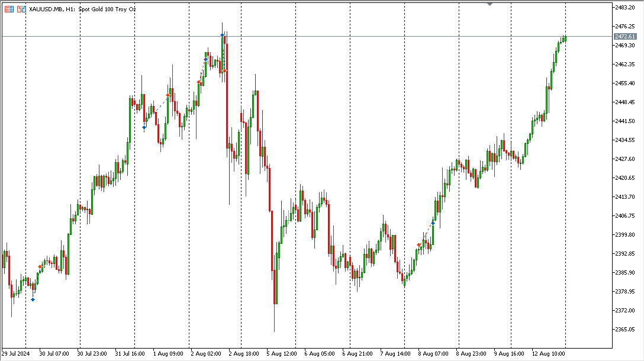Select the blue arrow at the 2 Aug chart high
The width and height of the screenshot is (644, 361).
coord(222,36)
